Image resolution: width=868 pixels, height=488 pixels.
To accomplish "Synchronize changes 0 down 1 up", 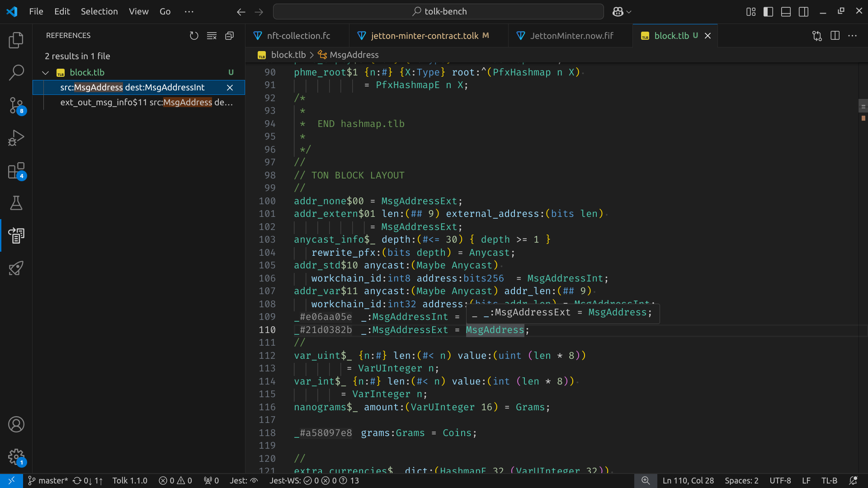I will (x=88, y=481).
